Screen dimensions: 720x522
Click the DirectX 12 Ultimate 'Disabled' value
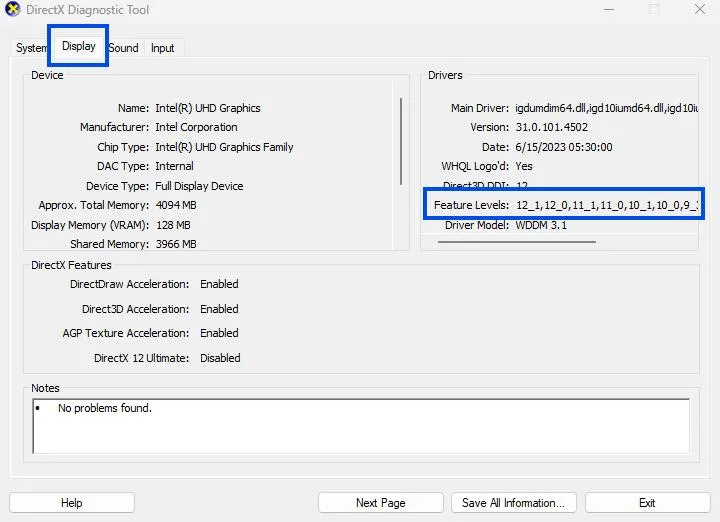[x=220, y=358]
